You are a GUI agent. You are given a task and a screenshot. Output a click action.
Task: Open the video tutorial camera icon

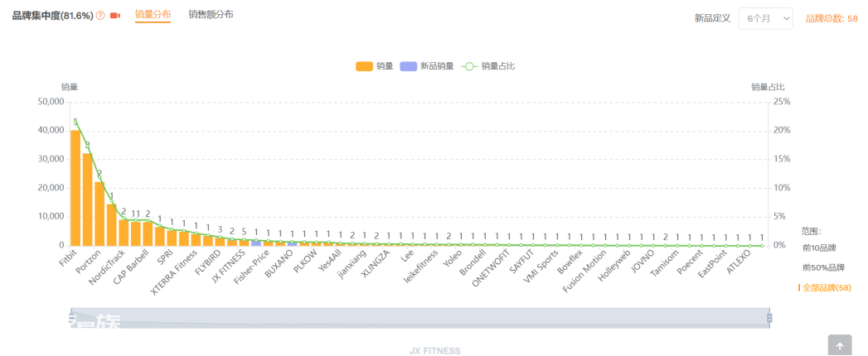point(115,16)
